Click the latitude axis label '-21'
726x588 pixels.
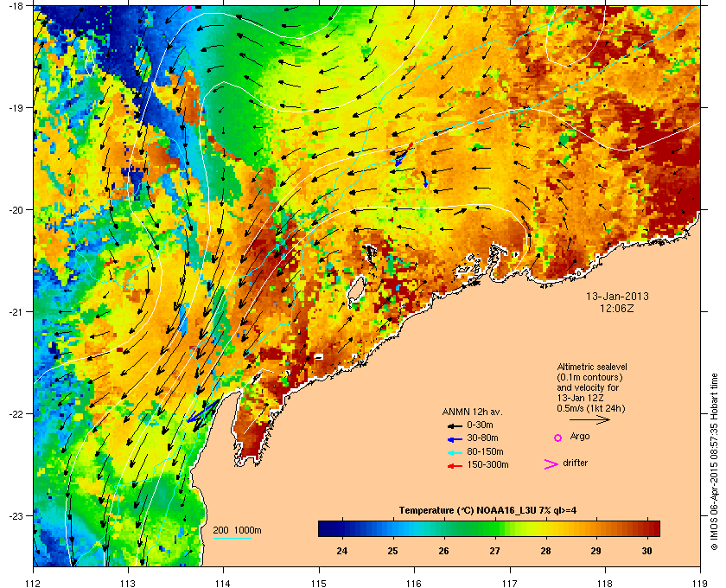coord(16,312)
